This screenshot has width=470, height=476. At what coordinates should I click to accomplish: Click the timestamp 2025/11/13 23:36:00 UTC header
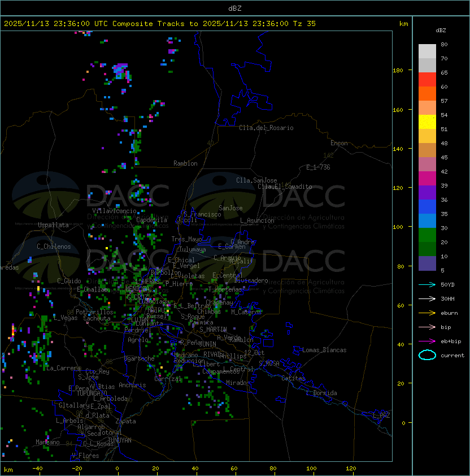(x=56, y=24)
